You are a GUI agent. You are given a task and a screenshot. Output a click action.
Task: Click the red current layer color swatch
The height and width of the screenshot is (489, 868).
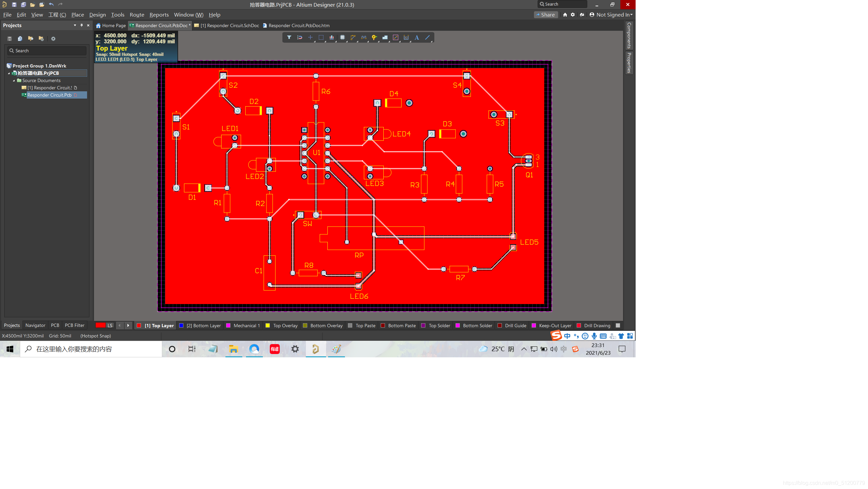click(100, 325)
